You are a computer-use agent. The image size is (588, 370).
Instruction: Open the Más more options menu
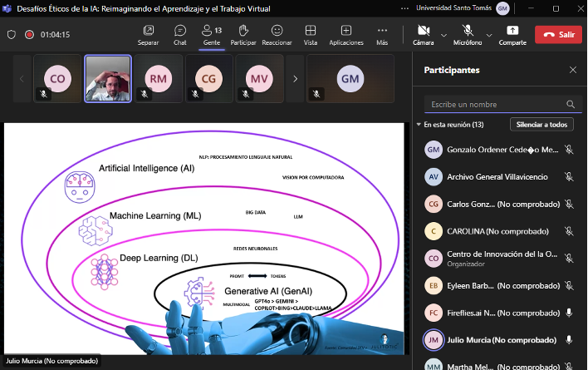click(x=382, y=34)
